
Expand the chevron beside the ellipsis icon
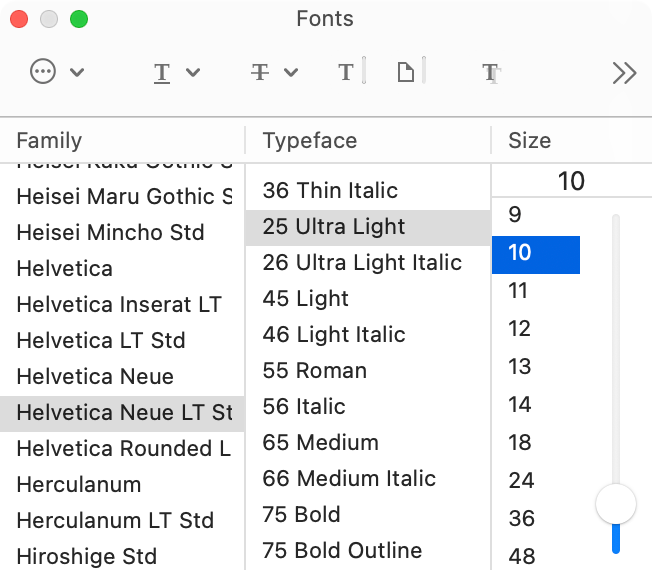[77, 72]
